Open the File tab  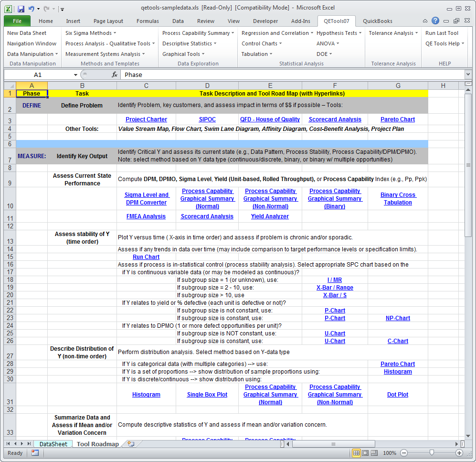click(x=17, y=21)
